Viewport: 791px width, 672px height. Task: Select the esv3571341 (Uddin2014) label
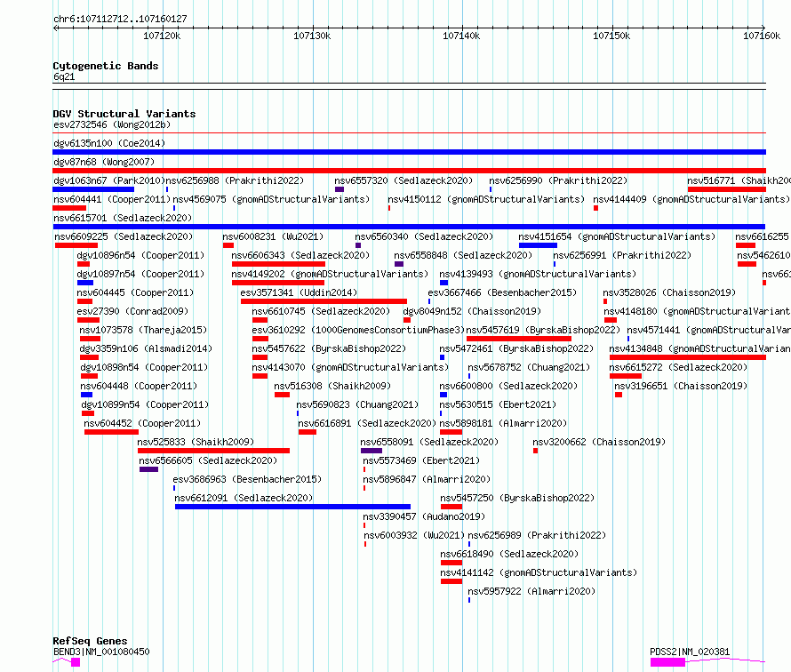(299, 292)
